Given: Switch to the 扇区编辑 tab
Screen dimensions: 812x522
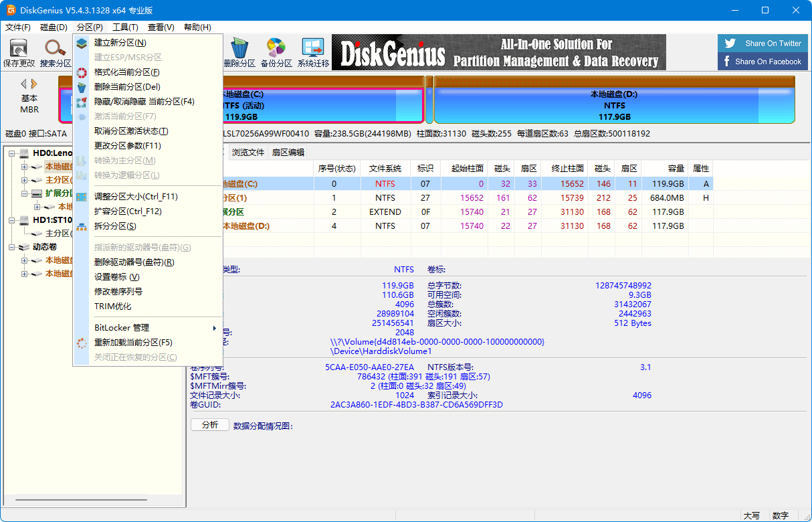Looking at the screenshot, I should pos(288,153).
